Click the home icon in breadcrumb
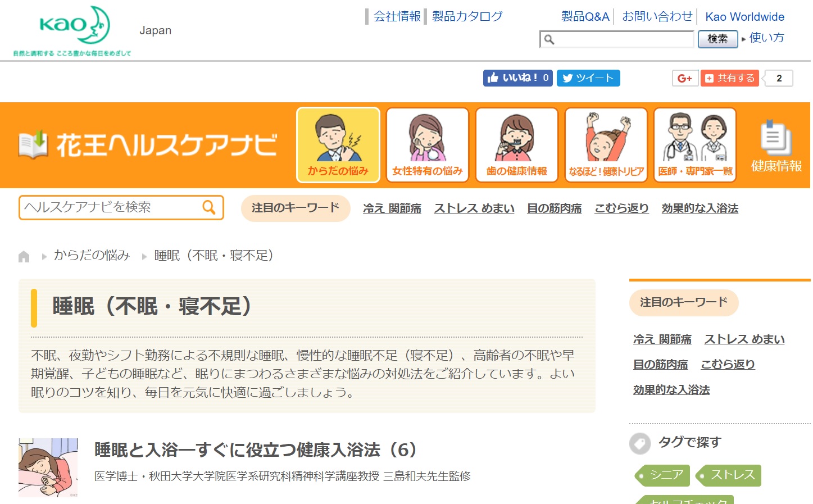The width and height of the screenshot is (813, 504). point(24,257)
